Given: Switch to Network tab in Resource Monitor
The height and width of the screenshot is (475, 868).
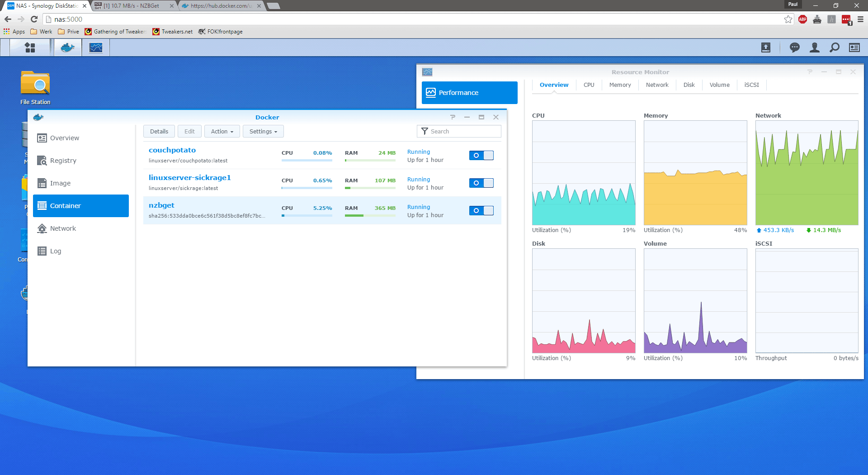Looking at the screenshot, I should click(657, 85).
